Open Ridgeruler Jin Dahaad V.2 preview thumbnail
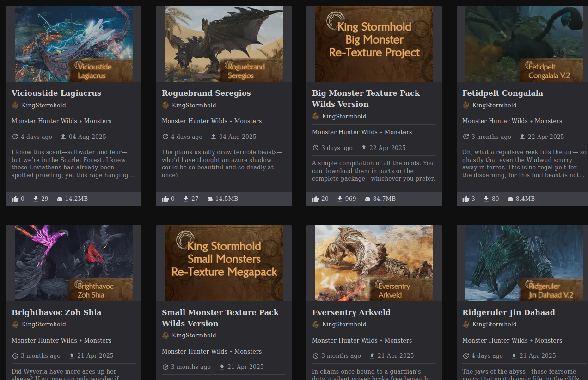Image resolution: width=588 pixels, height=380 pixels. tap(524, 263)
